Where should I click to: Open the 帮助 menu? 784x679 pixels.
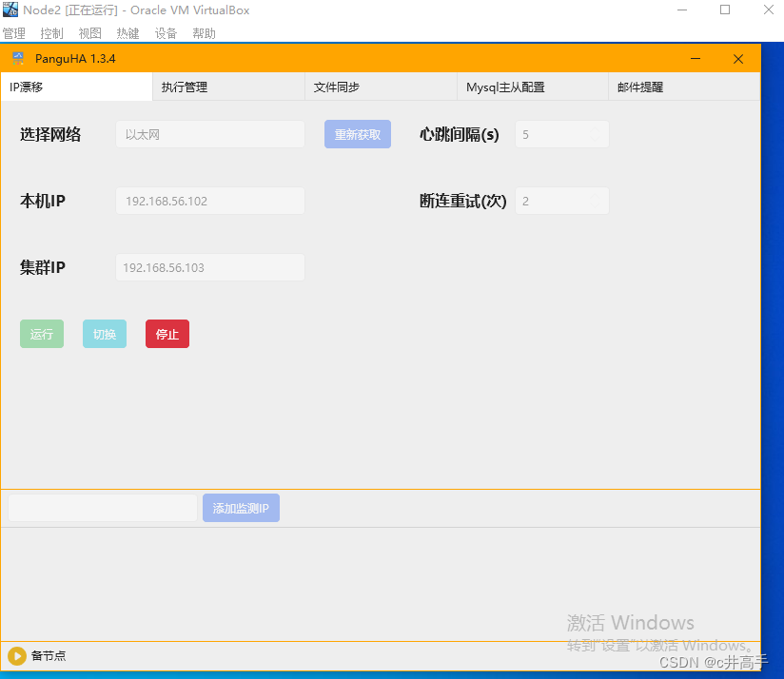(x=203, y=32)
